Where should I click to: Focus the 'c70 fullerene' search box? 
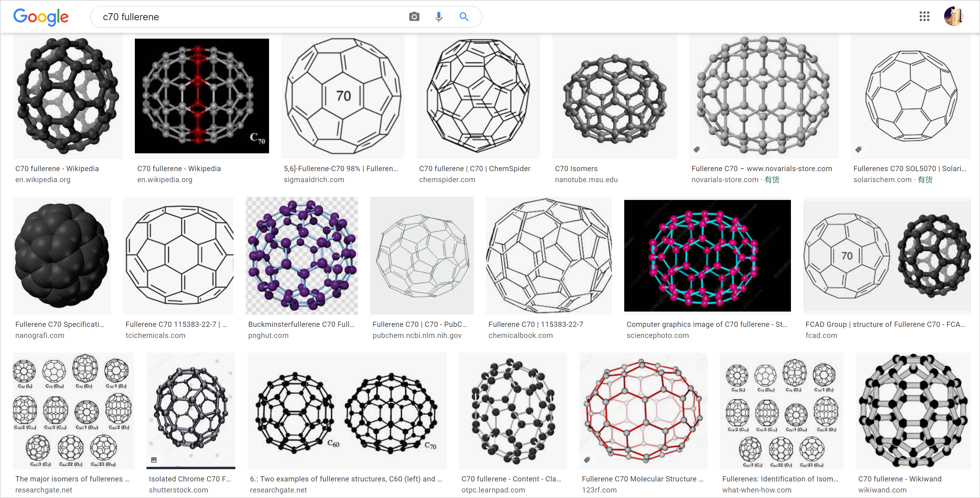[x=247, y=17]
